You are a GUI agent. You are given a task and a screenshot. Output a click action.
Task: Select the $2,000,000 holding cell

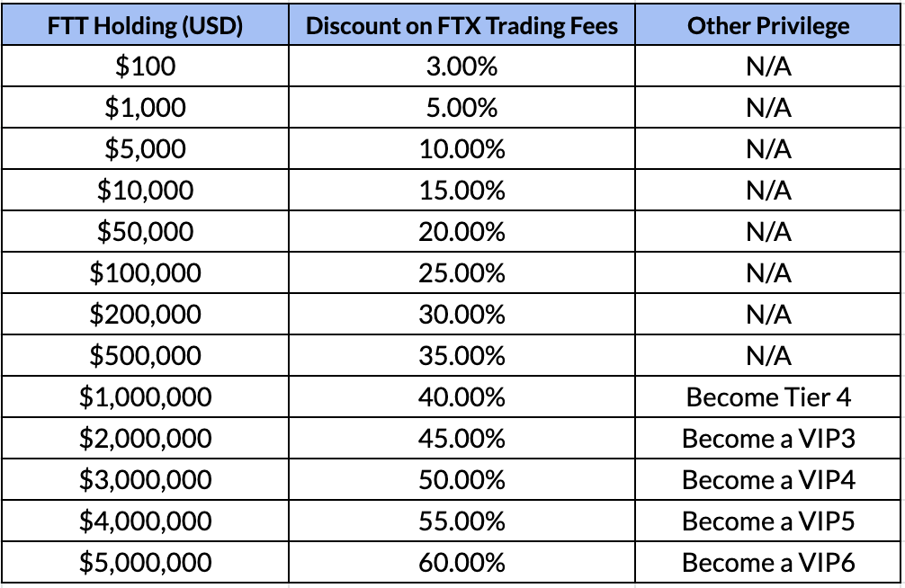pos(146,439)
